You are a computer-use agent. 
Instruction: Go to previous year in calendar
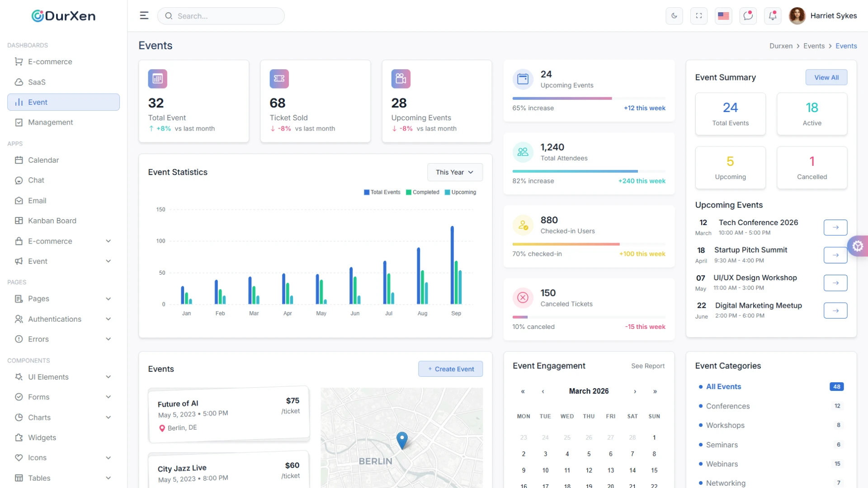(523, 391)
